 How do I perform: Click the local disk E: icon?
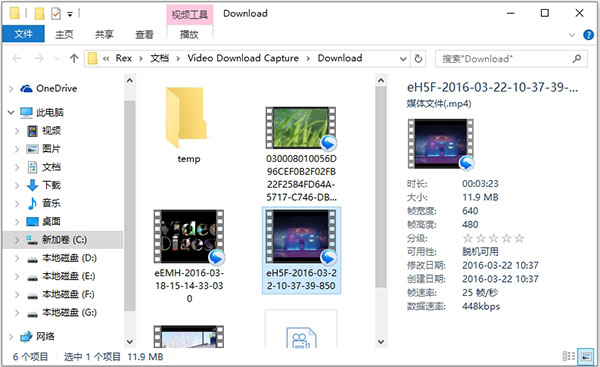pyautogui.click(x=33, y=278)
